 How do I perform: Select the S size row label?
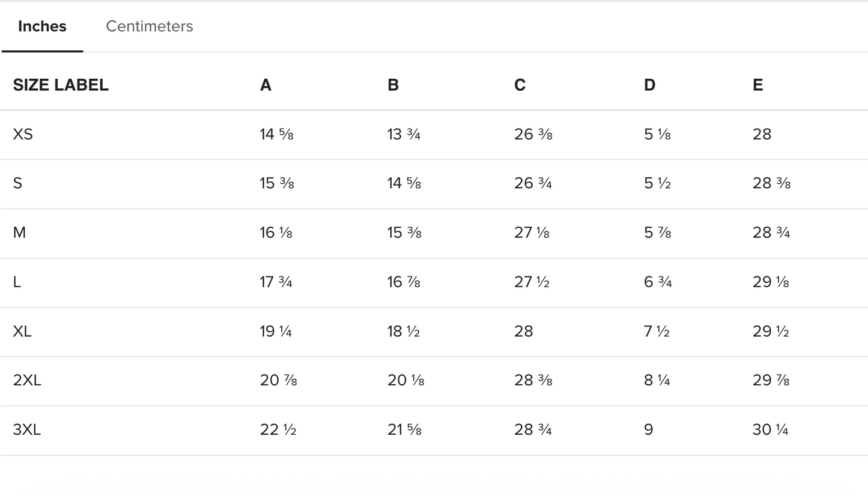(x=17, y=183)
